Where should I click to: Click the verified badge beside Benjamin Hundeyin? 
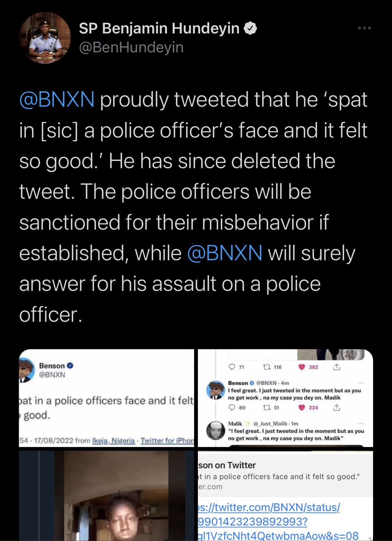[250, 29]
